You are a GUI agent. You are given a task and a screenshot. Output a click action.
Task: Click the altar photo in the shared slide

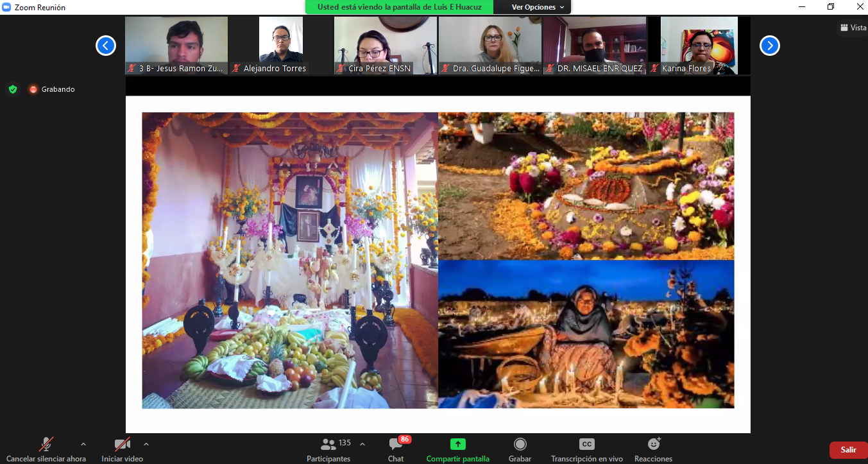click(x=290, y=261)
